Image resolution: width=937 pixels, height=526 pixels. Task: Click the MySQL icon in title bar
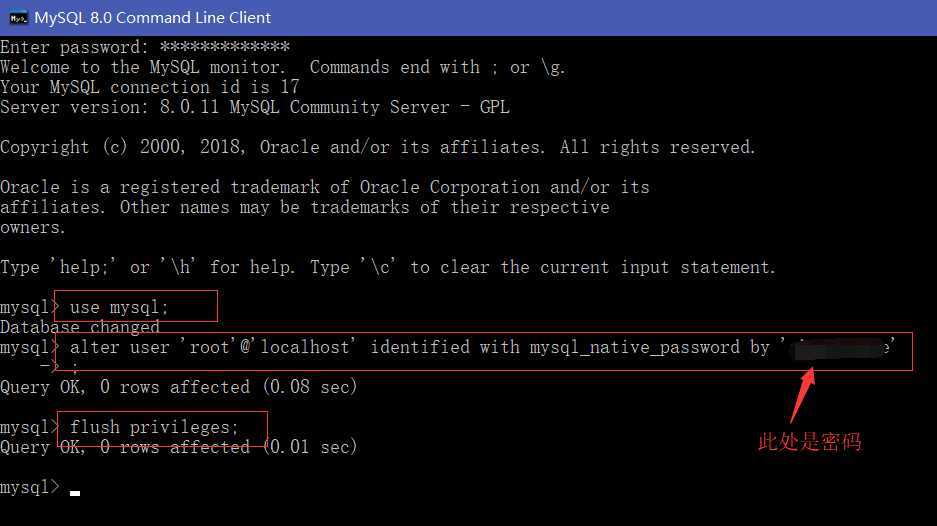click(17, 17)
